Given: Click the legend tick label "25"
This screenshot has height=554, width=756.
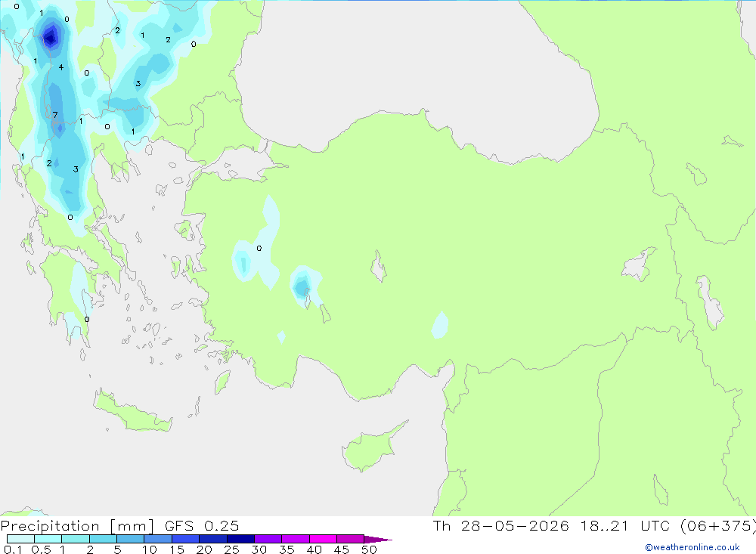Looking at the screenshot, I should point(231,549).
